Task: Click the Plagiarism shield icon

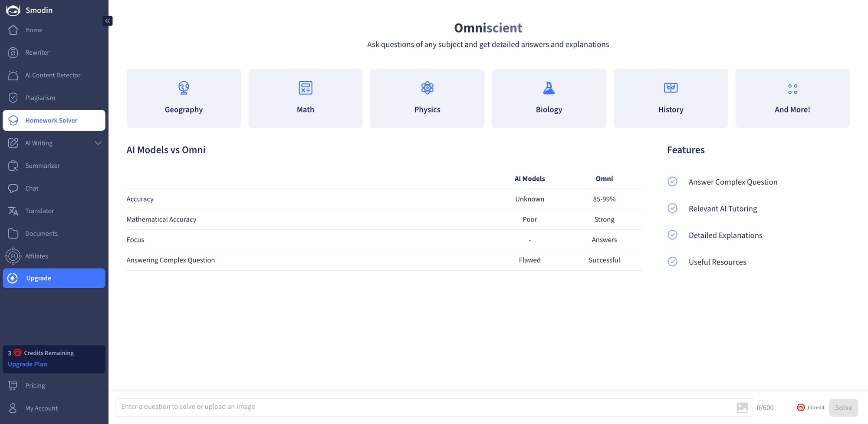Action: [x=13, y=98]
